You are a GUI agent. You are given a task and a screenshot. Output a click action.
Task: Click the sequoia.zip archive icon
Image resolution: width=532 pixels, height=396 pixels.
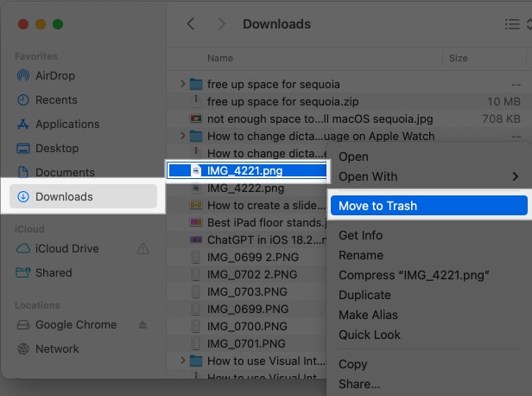pyautogui.click(x=196, y=101)
